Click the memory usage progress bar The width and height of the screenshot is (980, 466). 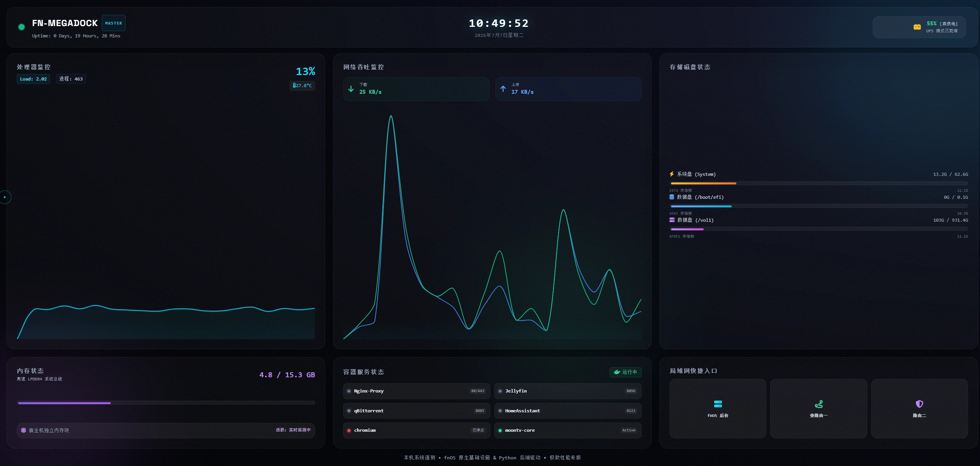click(166, 403)
